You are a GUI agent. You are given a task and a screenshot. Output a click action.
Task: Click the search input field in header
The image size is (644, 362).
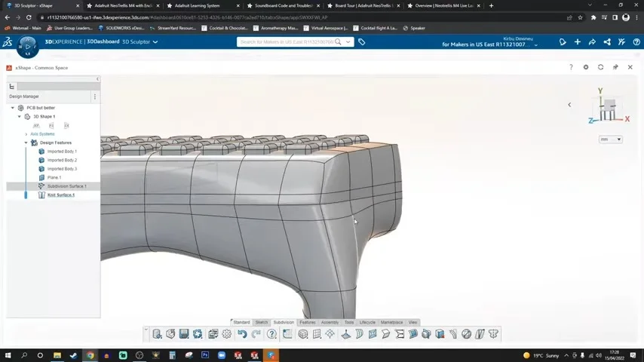287,42
